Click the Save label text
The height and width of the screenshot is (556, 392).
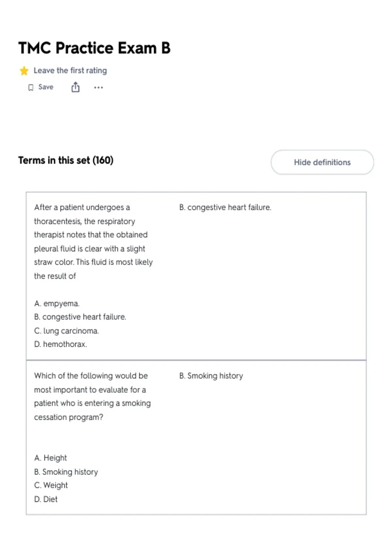[x=46, y=87]
